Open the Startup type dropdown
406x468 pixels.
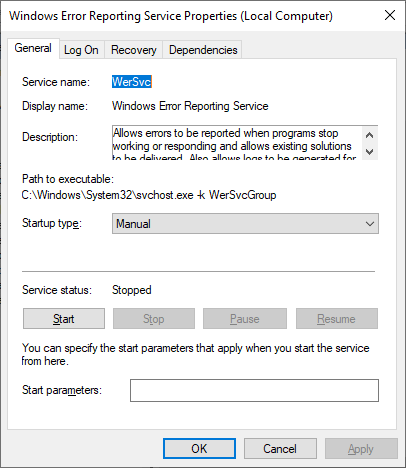click(x=245, y=224)
